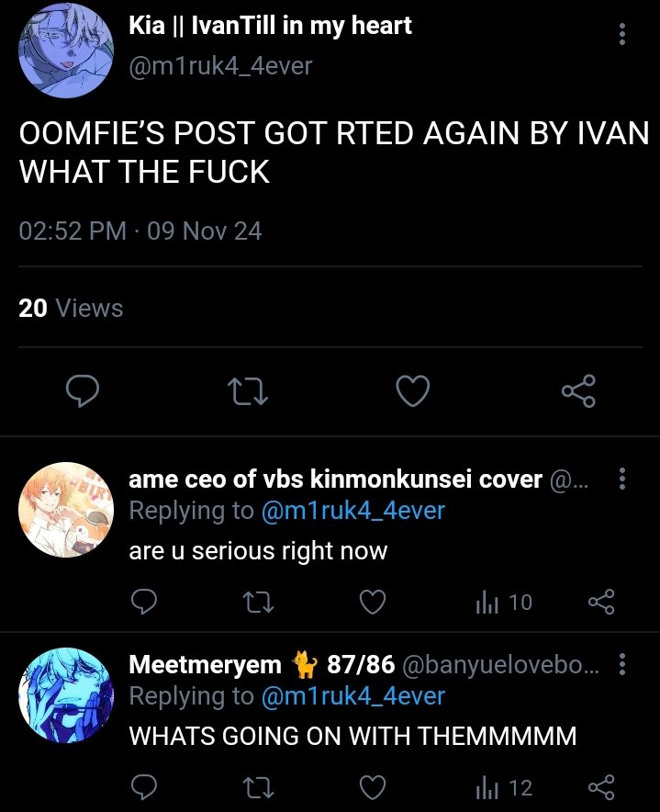Open the more options menu for Kia's tweet
This screenshot has height=812, width=660.
click(x=622, y=34)
